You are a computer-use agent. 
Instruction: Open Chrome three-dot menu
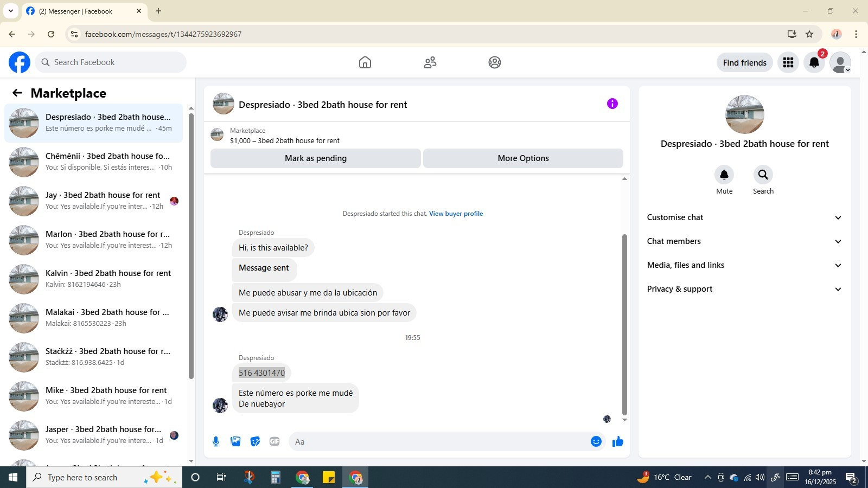[856, 34]
